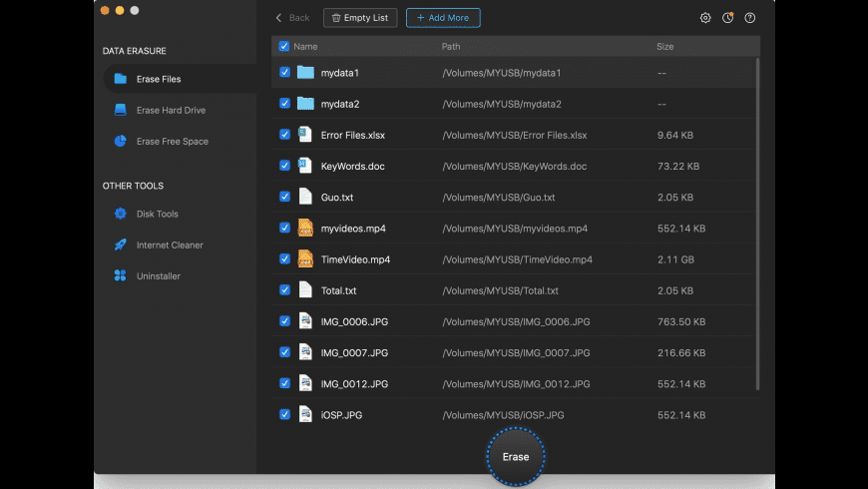Uncheck the IMG_0006.JPG checkbox
This screenshot has height=489, width=868.
click(284, 320)
